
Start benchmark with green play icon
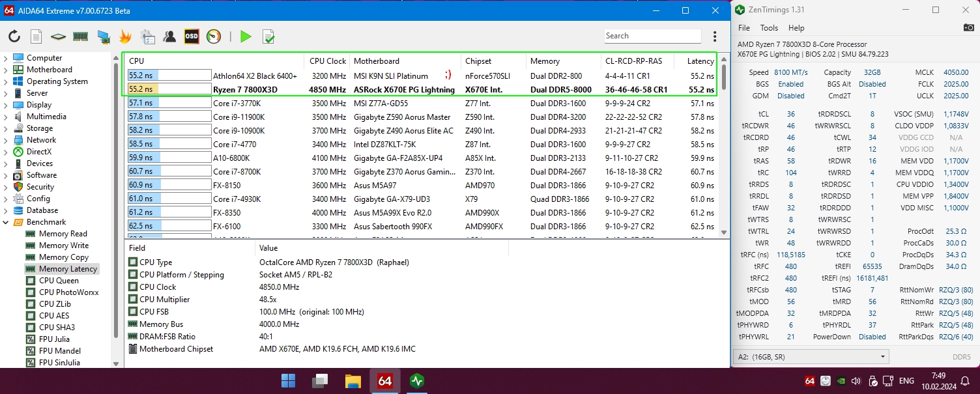(246, 36)
